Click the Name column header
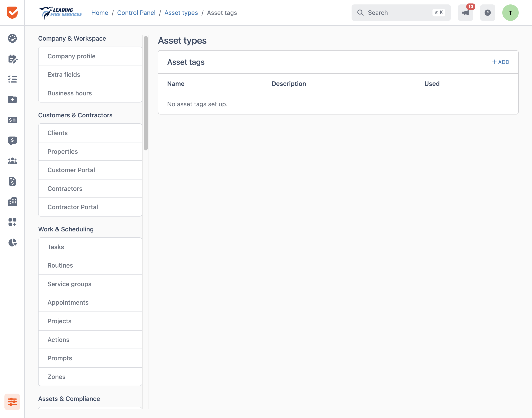 pos(176,84)
